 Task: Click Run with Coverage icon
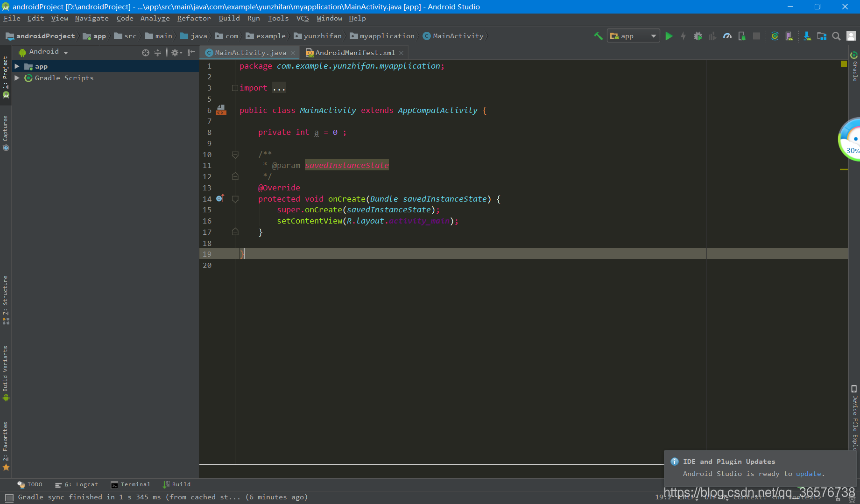712,36
